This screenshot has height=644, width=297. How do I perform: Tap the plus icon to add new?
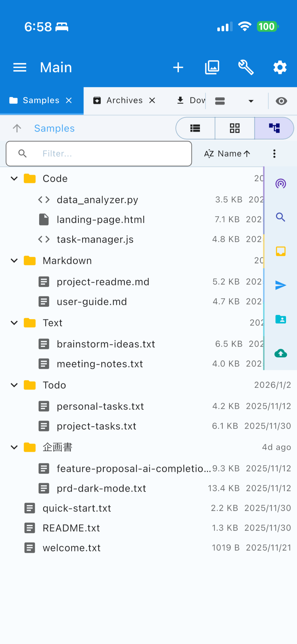178,67
